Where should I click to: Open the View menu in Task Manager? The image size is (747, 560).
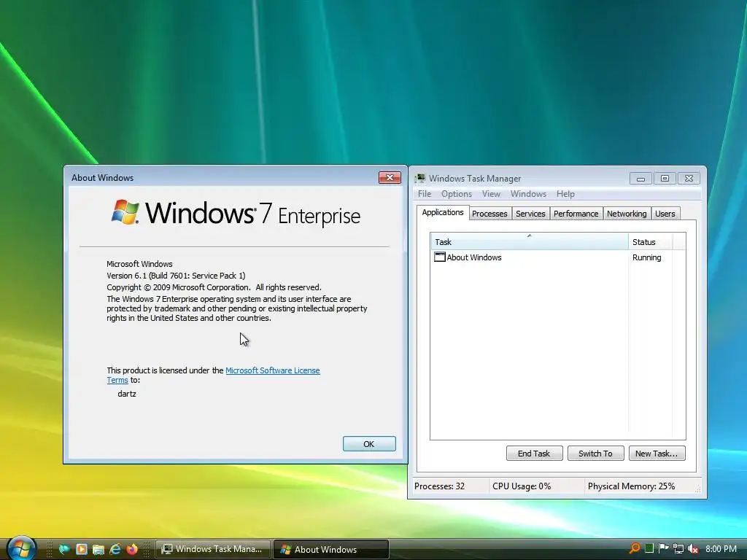click(491, 194)
